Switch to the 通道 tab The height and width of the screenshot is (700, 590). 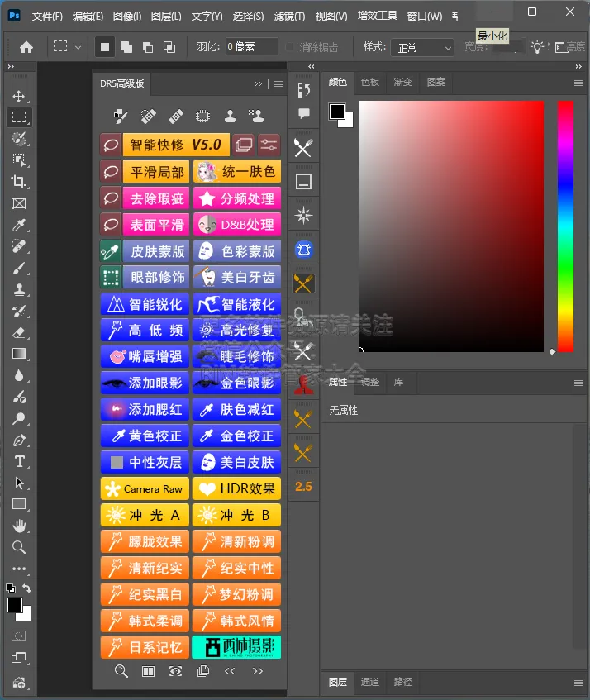pyautogui.click(x=370, y=682)
